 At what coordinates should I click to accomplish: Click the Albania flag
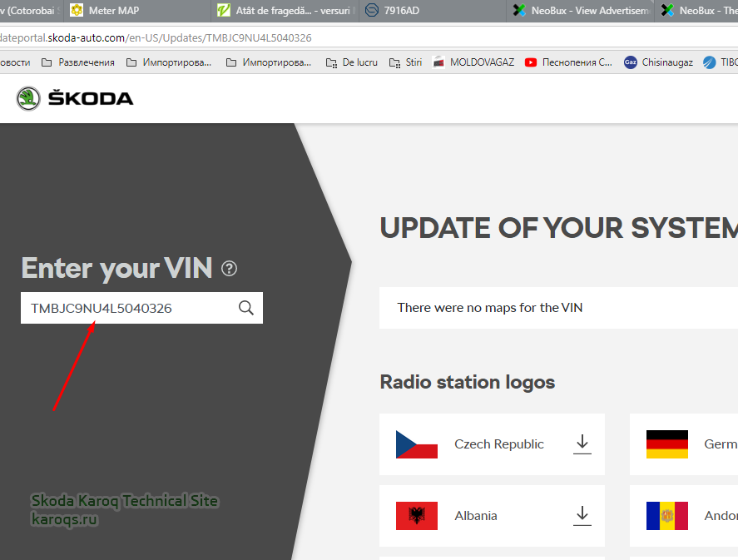[417, 516]
